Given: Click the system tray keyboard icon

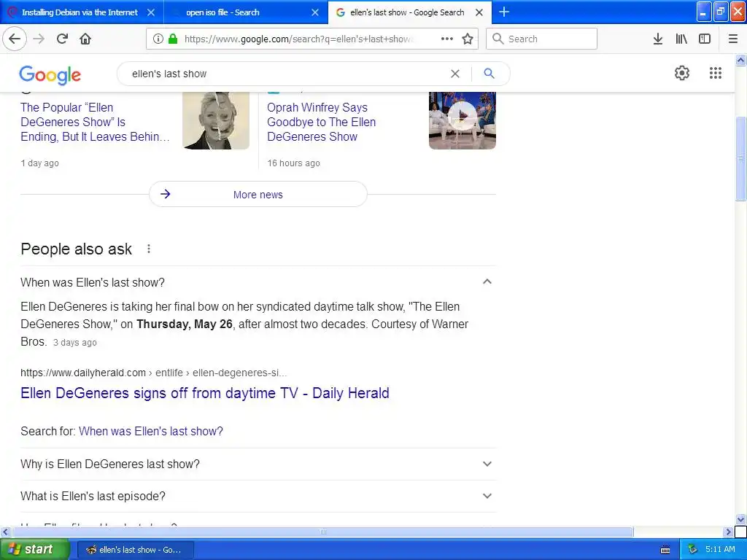Looking at the screenshot, I should (x=665, y=550).
